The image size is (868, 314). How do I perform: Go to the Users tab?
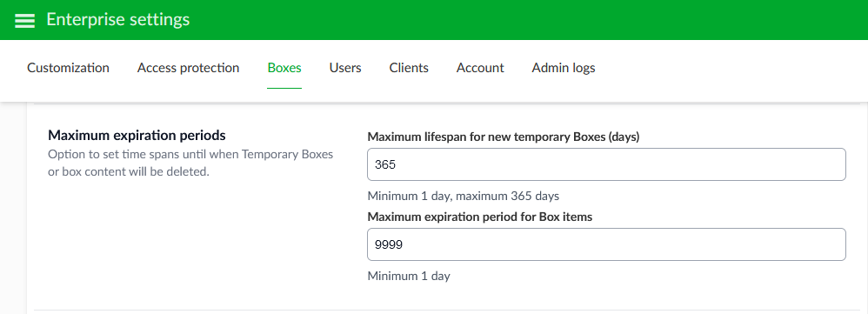click(x=345, y=68)
